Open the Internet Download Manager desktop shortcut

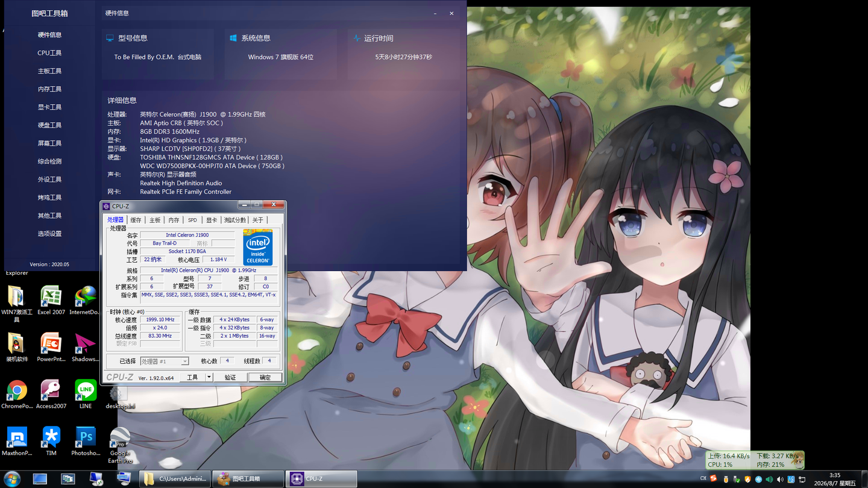[x=85, y=300]
